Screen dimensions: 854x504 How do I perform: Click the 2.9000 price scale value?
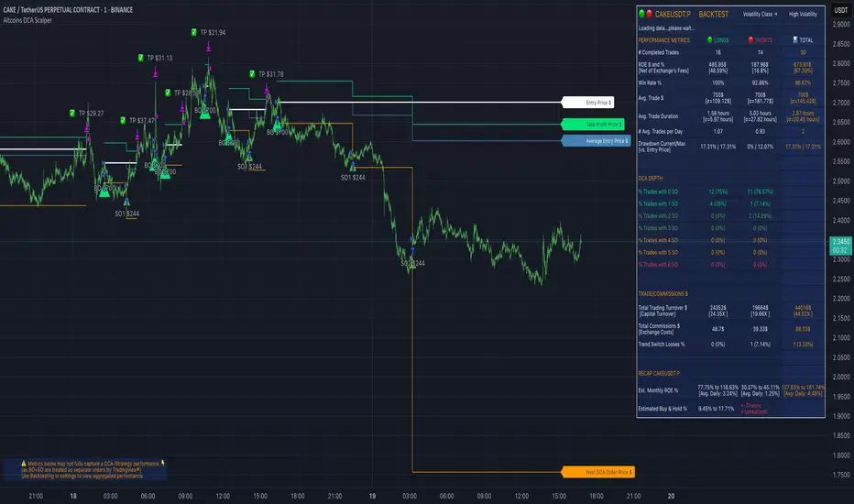click(x=841, y=24)
